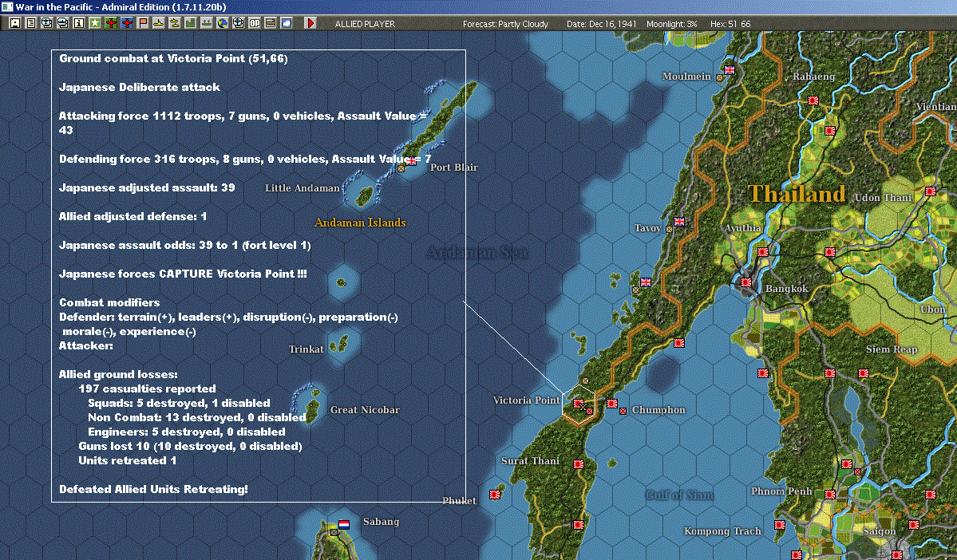Click red airplane on blue background icon
The width and height of the screenshot is (957, 560).
point(126,23)
